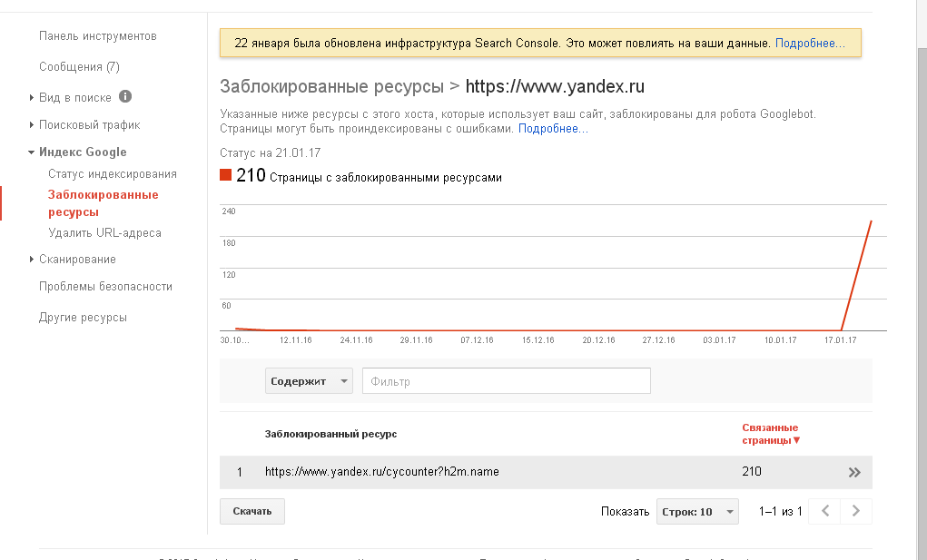Click the Скачать button
The width and height of the screenshot is (927, 560).
pos(251,512)
